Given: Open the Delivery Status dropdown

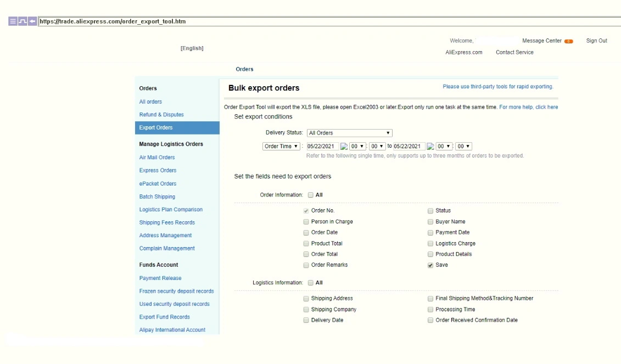Looking at the screenshot, I should (x=349, y=133).
